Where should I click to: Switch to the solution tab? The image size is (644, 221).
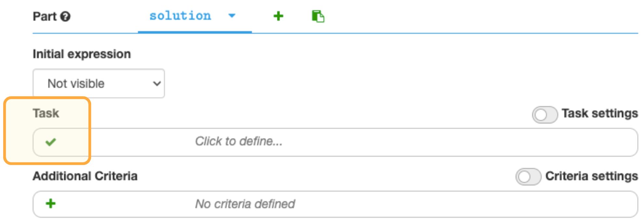click(x=180, y=16)
